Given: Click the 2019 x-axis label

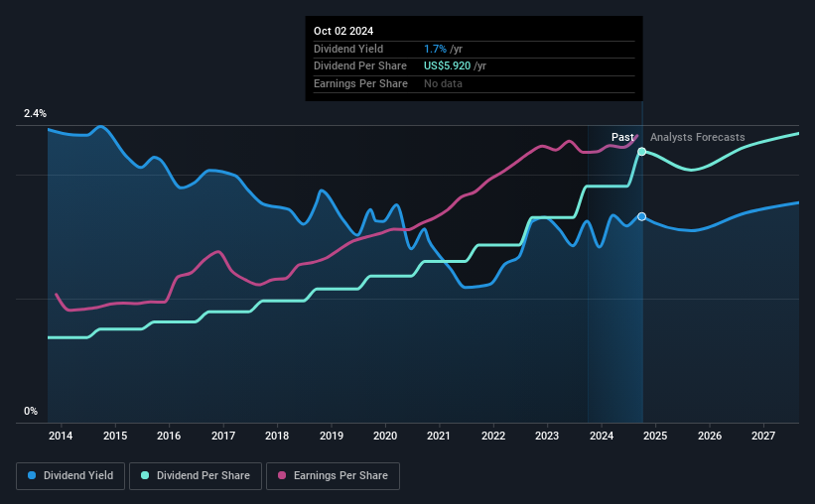Looking at the screenshot, I should pos(332,436).
